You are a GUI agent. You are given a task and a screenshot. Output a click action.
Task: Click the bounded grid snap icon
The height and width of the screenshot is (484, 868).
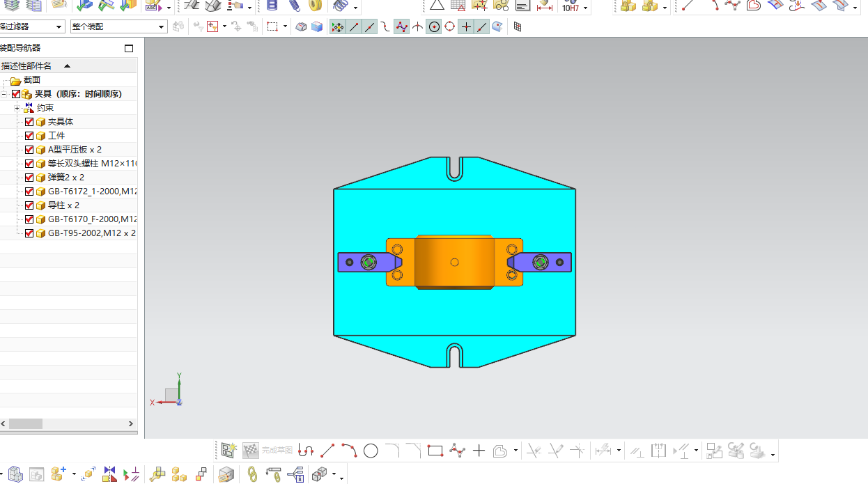[518, 27]
